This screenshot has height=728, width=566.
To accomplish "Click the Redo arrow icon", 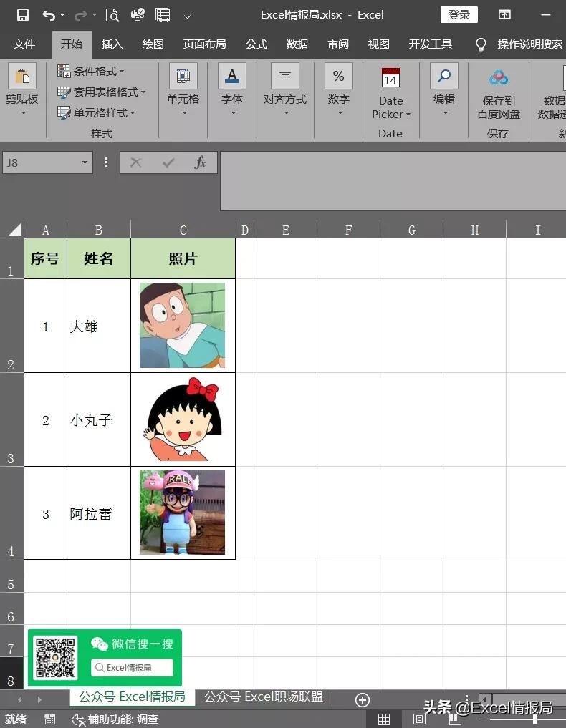I will (x=81, y=15).
